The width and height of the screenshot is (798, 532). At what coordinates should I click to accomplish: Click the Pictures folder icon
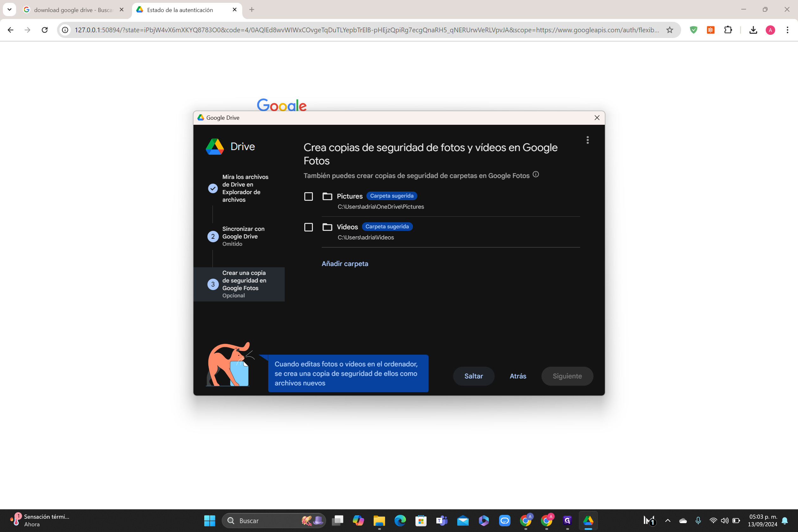point(327,196)
